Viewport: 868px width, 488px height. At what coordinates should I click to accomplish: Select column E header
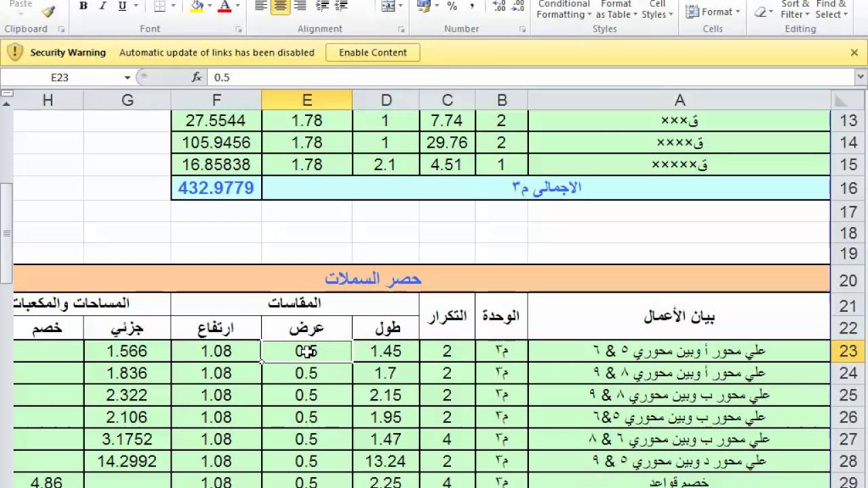[x=307, y=100]
